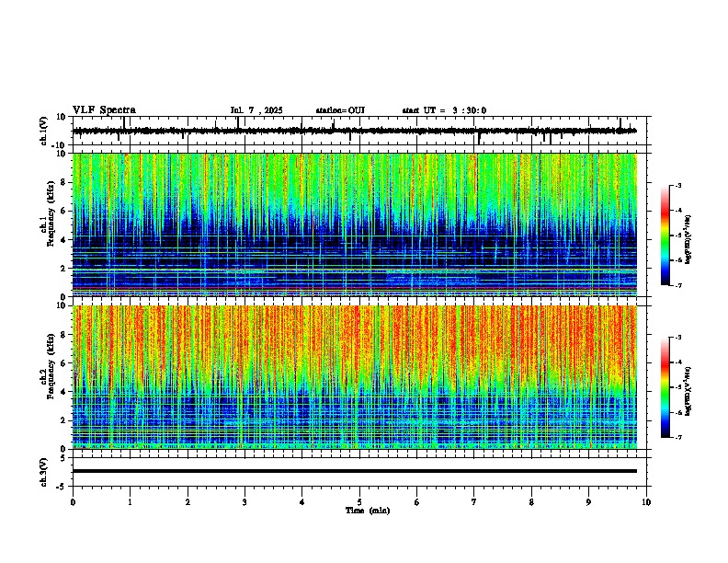
Task: Click the ch.1 spectrogram color scale bar
Action: pyautogui.click(x=665, y=236)
